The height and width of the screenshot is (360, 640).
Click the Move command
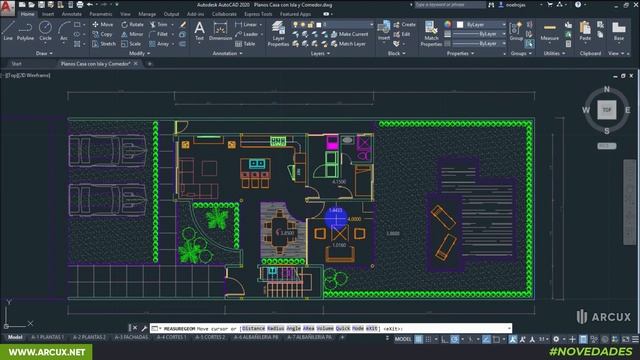pyautogui.click(x=102, y=24)
